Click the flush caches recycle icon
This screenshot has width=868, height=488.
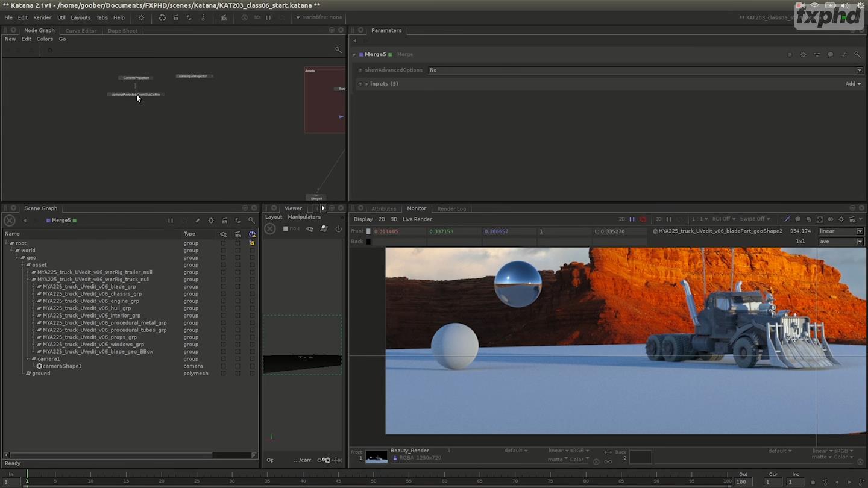[162, 17]
